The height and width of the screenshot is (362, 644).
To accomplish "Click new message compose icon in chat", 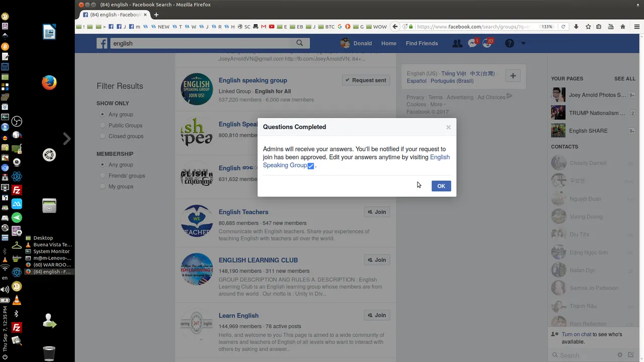I will click(631, 355).
